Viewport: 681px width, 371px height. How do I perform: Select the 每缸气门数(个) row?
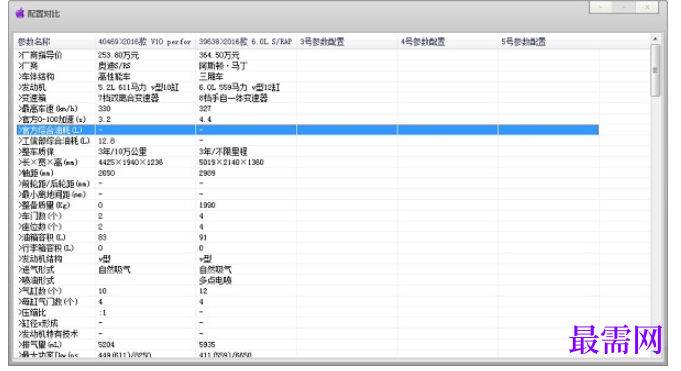(307, 301)
